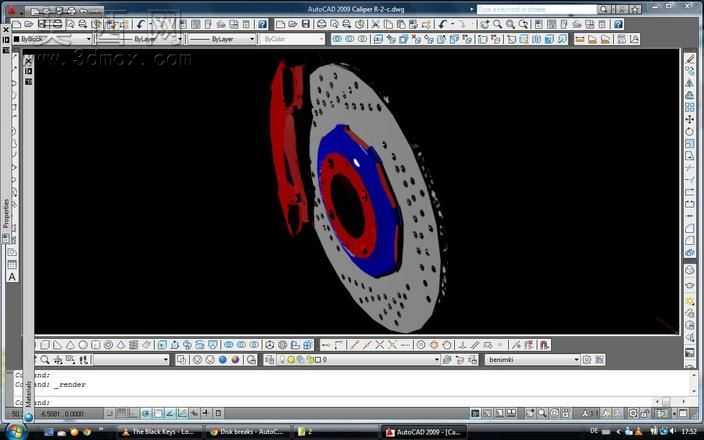Viewport: 704px width, 440px height.
Task: Start the 3D Array tool
Action: 308,345
